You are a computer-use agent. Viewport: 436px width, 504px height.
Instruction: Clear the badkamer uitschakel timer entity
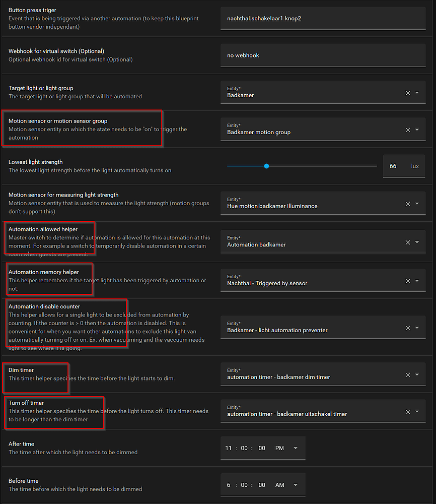pyautogui.click(x=407, y=411)
